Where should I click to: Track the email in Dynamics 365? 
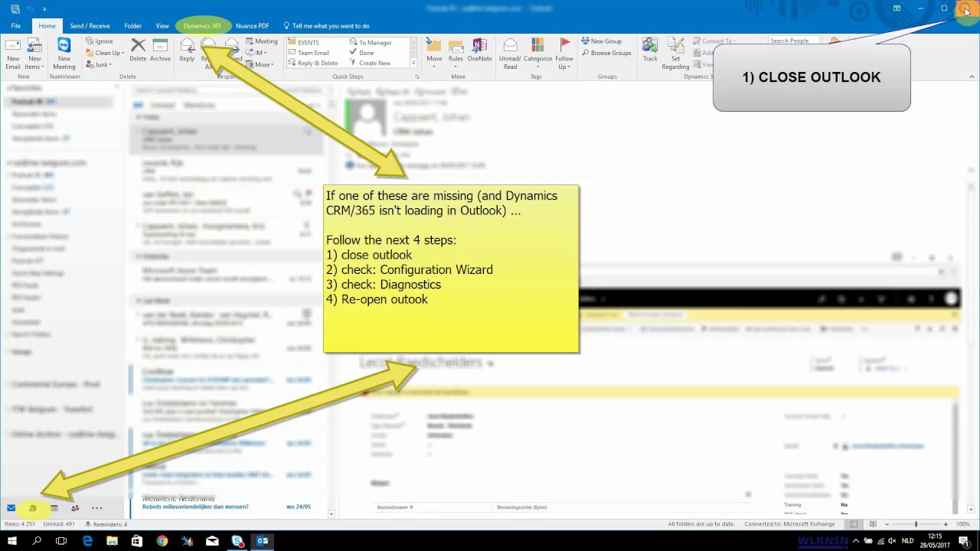pyautogui.click(x=650, y=51)
